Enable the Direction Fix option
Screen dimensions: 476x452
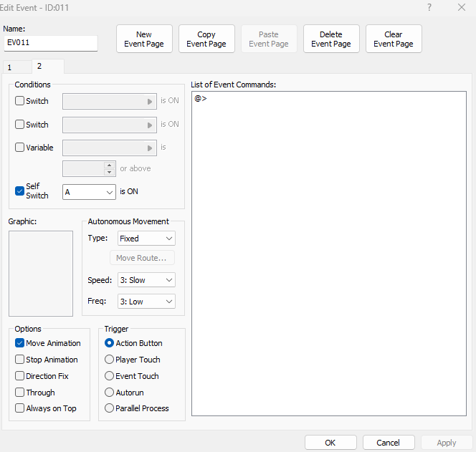coord(20,376)
